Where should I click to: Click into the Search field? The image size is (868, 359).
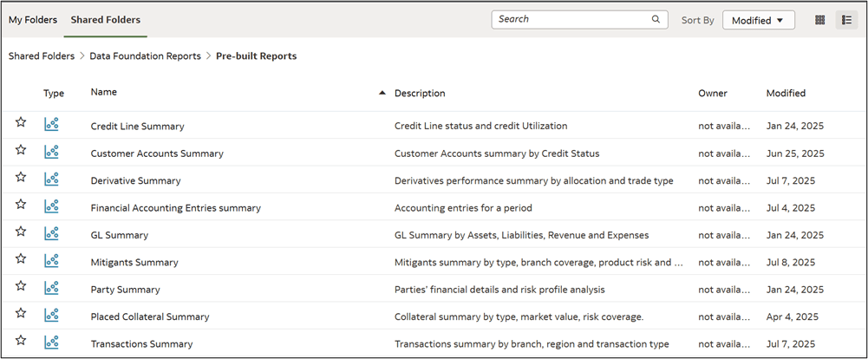click(x=572, y=19)
